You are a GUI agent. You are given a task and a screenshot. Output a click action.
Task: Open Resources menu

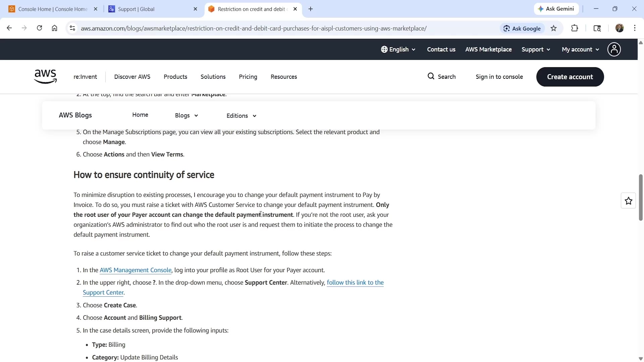point(284,77)
